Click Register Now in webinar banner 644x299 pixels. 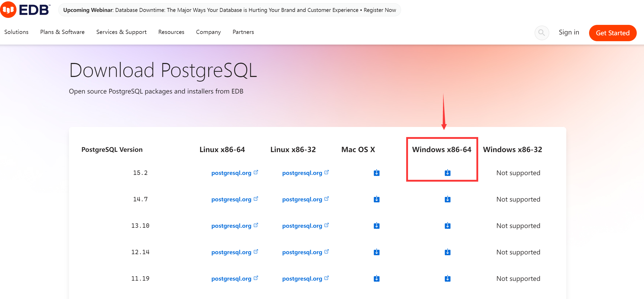[380, 10]
